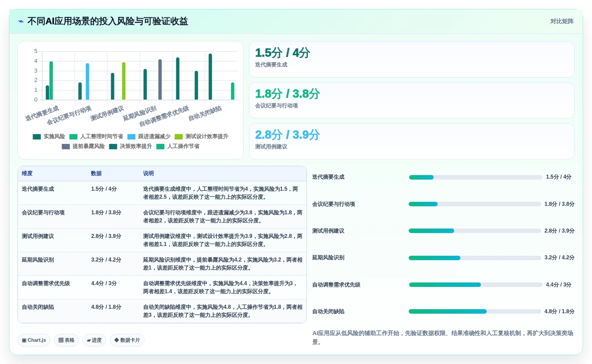
Task: Click the gray 提前暴露风险 chart bar
Action: (160, 80)
